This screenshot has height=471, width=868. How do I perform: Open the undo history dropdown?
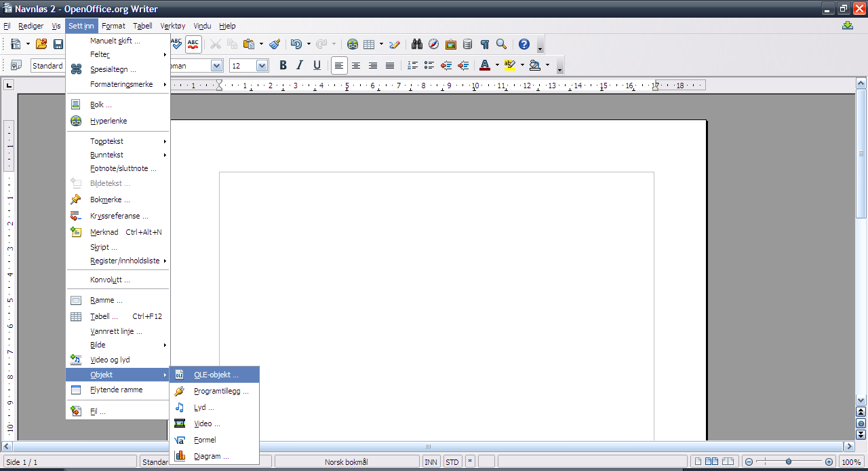[x=309, y=44]
